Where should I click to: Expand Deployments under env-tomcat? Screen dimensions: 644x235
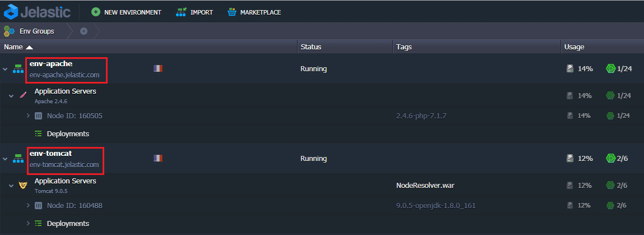[28, 223]
